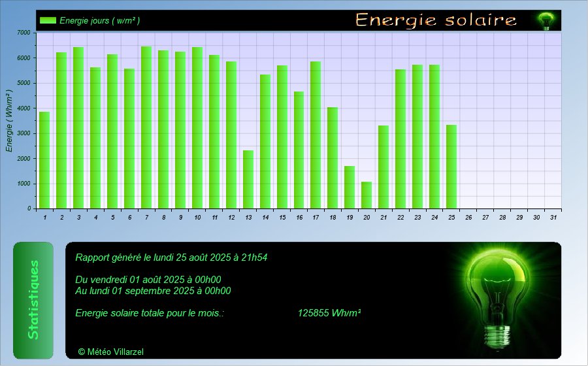588x366 pixels.
Task: Click the bar for day 19
Action: click(x=350, y=187)
